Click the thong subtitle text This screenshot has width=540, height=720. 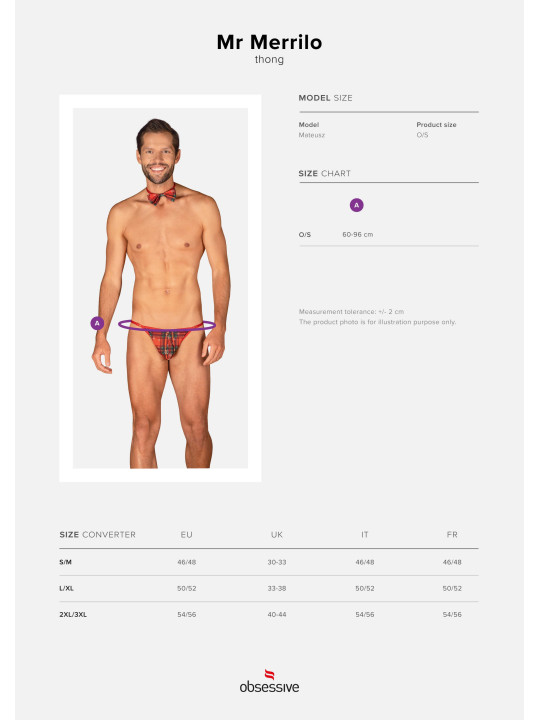pyautogui.click(x=270, y=60)
